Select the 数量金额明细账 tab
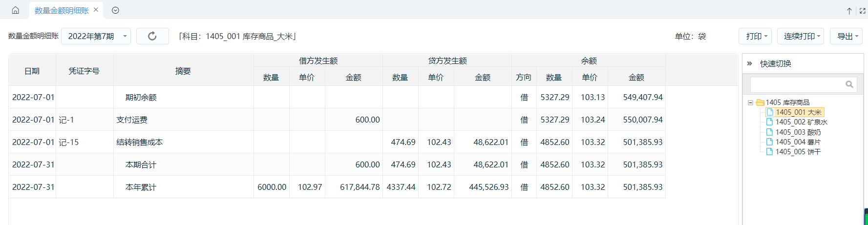Viewport: 868px width, 225px height. pos(62,10)
